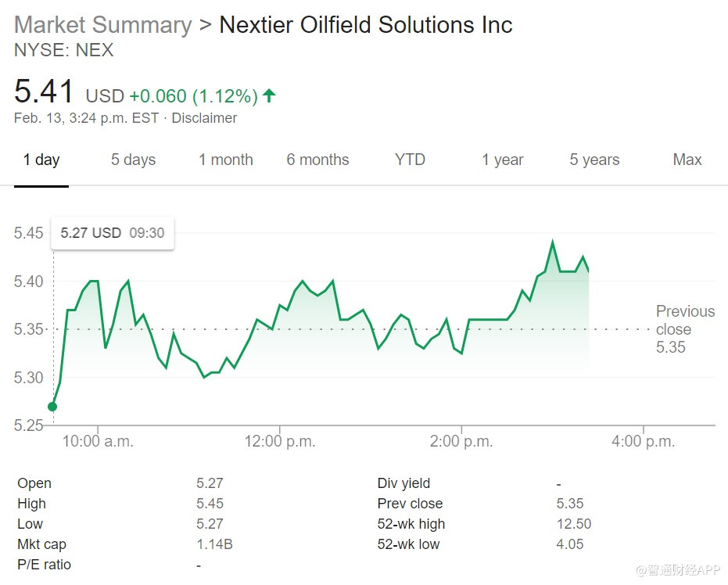Select the Max range tab
Image resolution: width=728 pixels, height=585 pixels.
coord(687,160)
